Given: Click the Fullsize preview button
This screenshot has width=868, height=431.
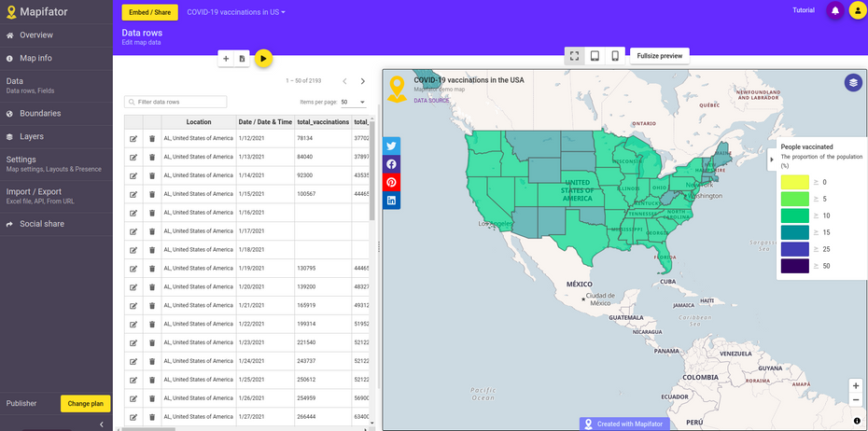Looking at the screenshot, I should click(660, 56).
